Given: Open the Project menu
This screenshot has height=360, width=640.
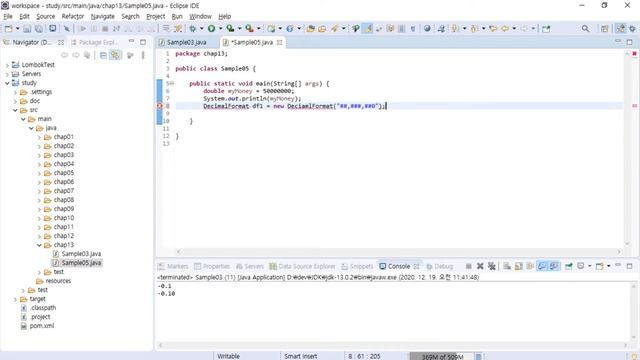Looking at the screenshot, I should click(156, 16).
